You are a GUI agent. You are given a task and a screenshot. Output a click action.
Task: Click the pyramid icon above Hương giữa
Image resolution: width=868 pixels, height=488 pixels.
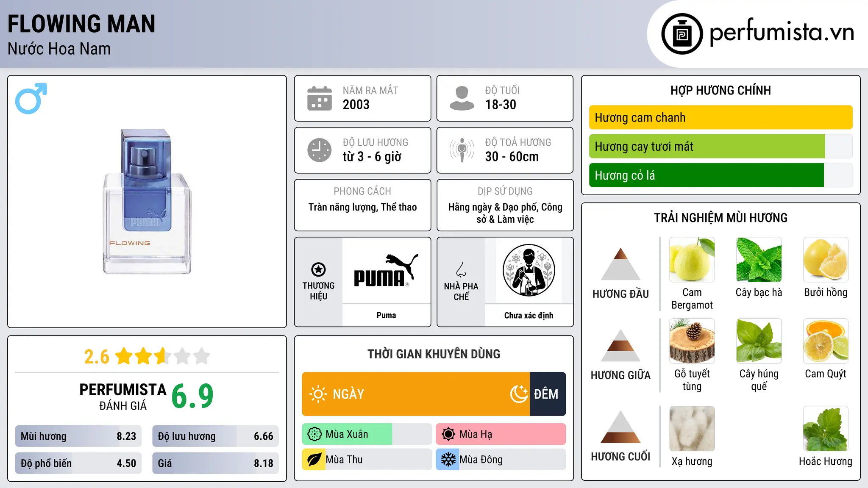tap(620, 345)
